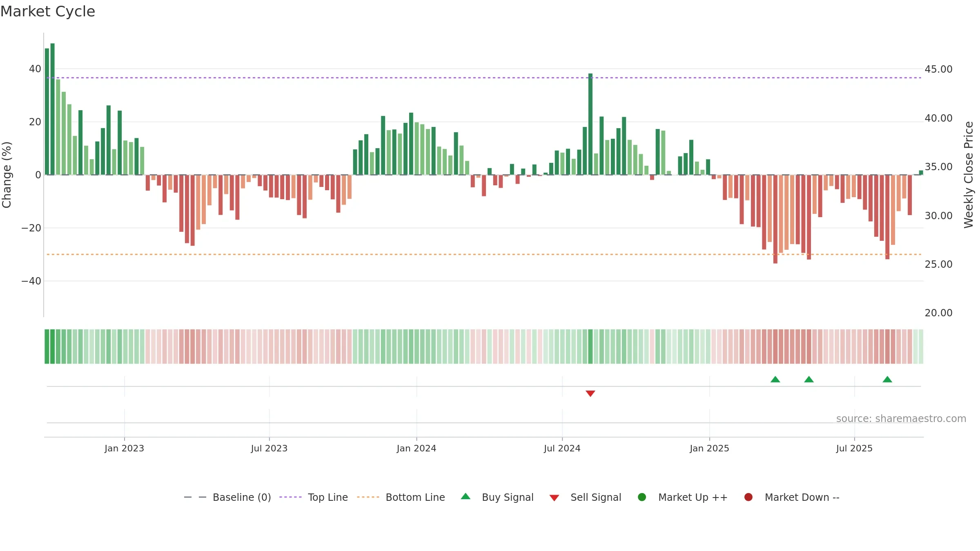Click the −20 change axis label
Viewport: 980px width, 551px height.
pos(31,228)
